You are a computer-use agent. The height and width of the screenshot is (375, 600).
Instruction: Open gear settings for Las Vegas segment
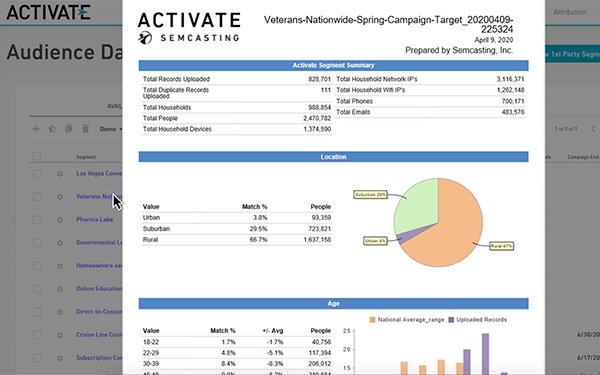60,174
